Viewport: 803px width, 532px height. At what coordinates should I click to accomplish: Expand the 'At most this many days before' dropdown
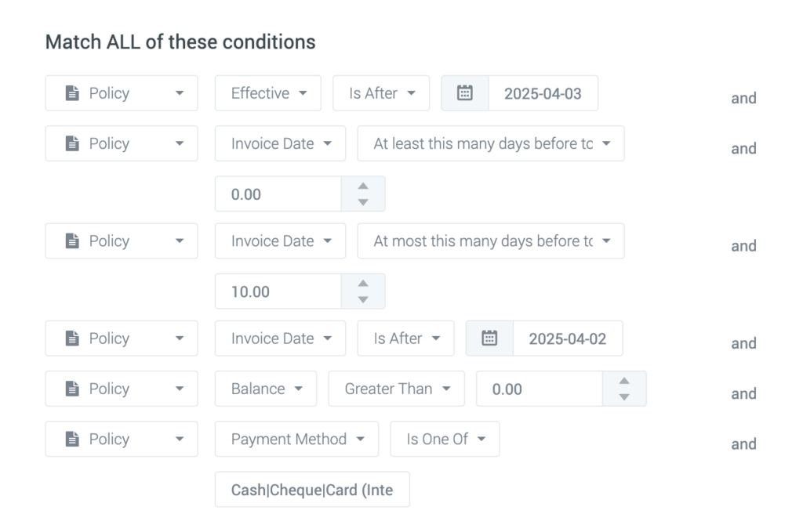[x=490, y=241]
